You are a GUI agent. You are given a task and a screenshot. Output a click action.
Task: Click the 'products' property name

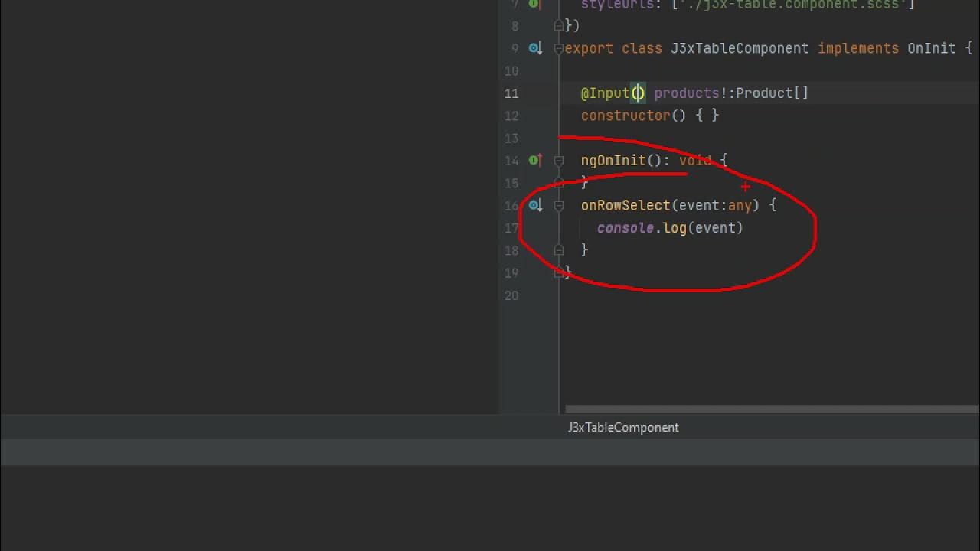[687, 93]
